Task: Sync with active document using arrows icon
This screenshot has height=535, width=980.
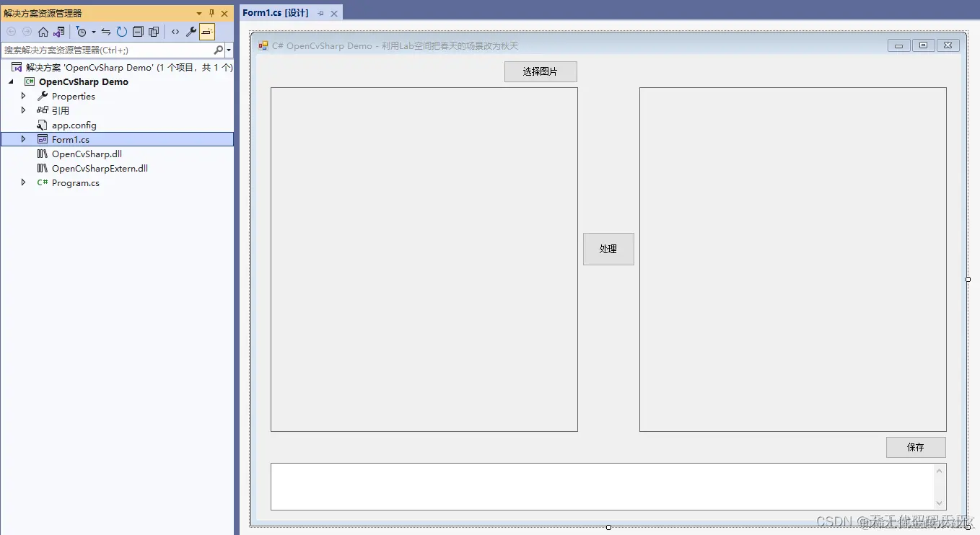Action: (x=106, y=32)
